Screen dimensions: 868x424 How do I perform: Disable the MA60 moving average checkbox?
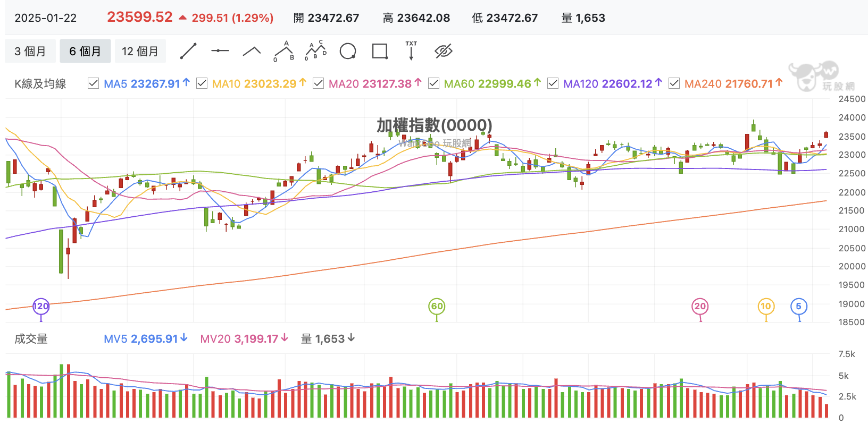pyautogui.click(x=433, y=83)
